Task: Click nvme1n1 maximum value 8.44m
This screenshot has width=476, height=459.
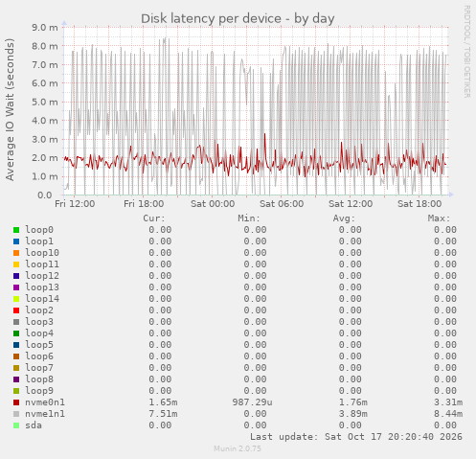Action: (x=448, y=414)
